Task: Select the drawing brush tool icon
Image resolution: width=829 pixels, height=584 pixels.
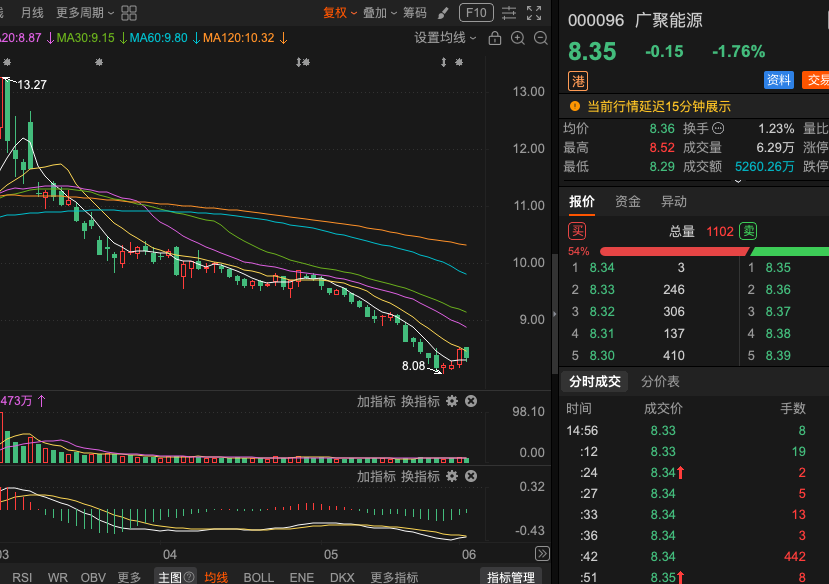Action: pos(444,13)
